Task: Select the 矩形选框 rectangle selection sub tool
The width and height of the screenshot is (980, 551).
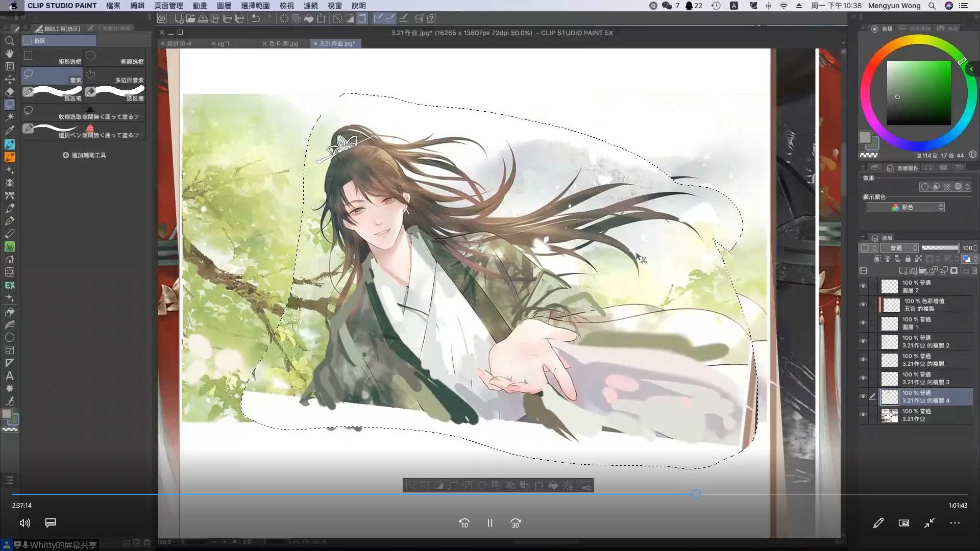Action: pyautogui.click(x=52, y=57)
